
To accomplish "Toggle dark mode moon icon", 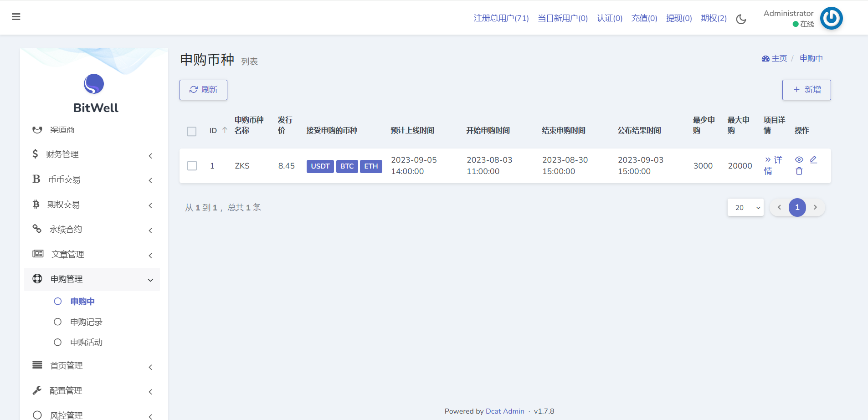I will [741, 19].
